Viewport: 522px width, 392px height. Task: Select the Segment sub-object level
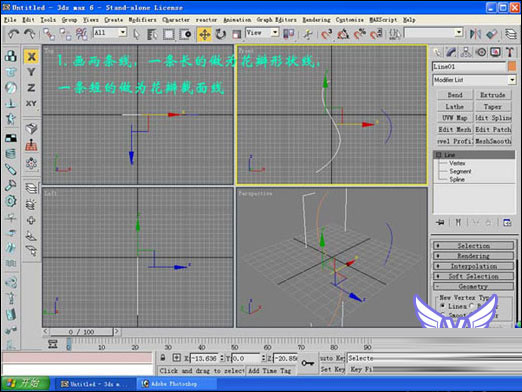(460, 171)
